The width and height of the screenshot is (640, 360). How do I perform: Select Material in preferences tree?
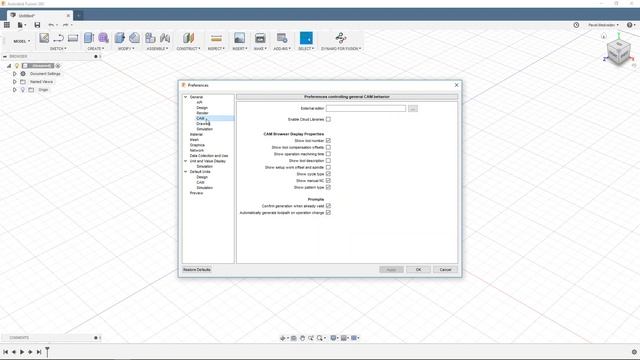(196, 134)
